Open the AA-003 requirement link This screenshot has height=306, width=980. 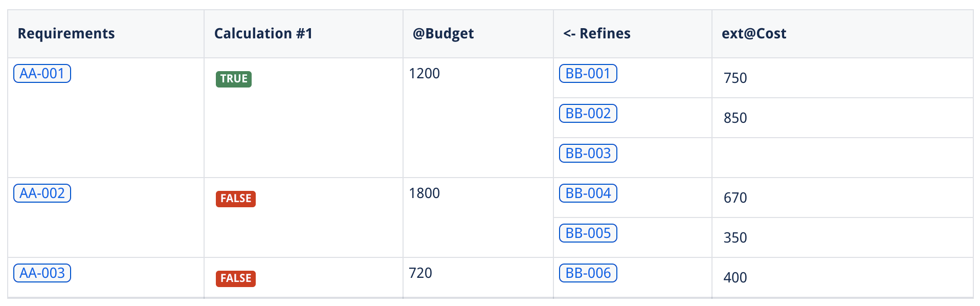pyautogui.click(x=42, y=273)
